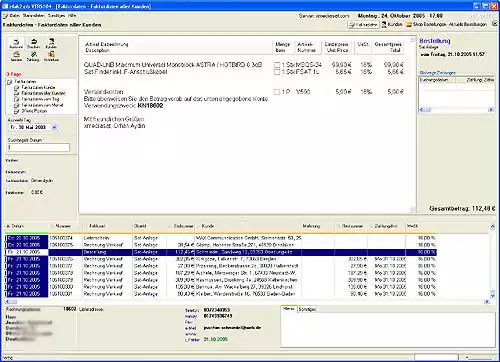Switch to the Memo tab

pos(289,309)
